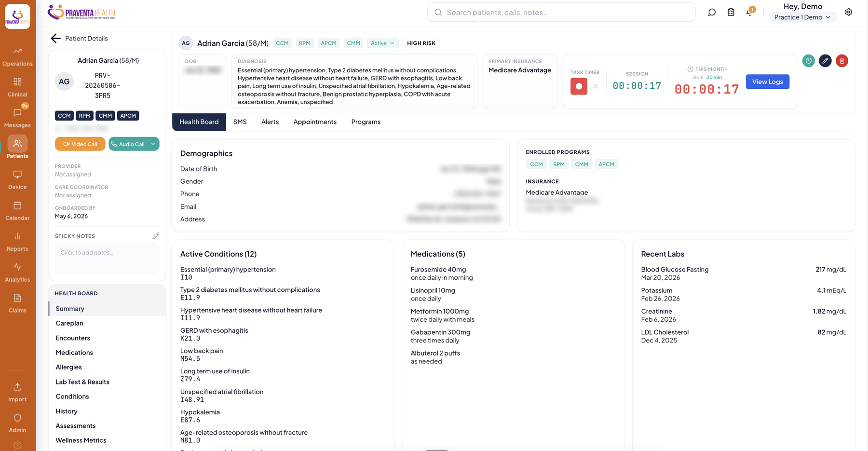Viewport: 868px width, 451px height.
Task: Click the RPM tag in patient header
Action: pos(304,43)
